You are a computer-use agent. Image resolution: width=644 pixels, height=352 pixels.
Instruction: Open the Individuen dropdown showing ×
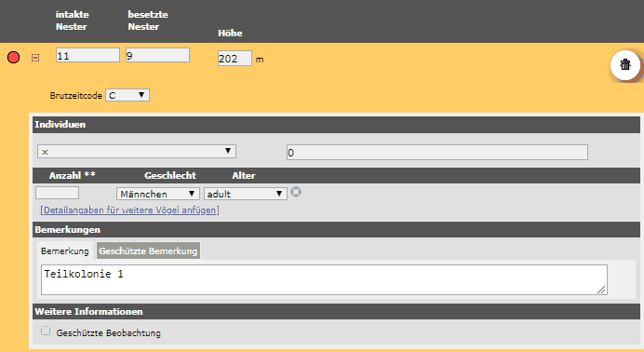point(137,152)
